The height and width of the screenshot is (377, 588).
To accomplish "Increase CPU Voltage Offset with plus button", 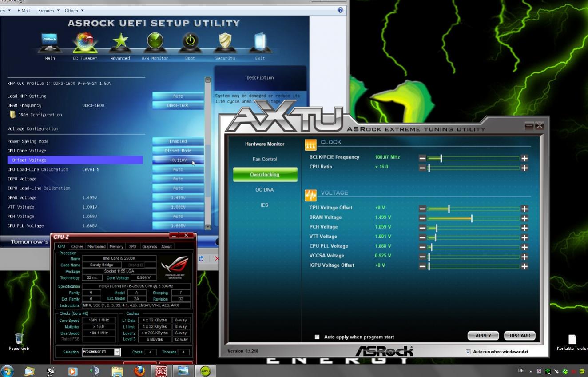I will (524, 209).
